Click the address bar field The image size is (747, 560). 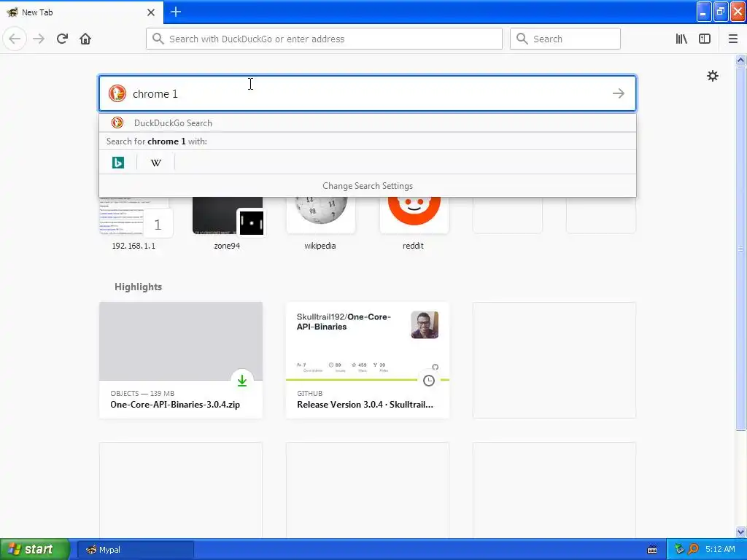[324, 39]
